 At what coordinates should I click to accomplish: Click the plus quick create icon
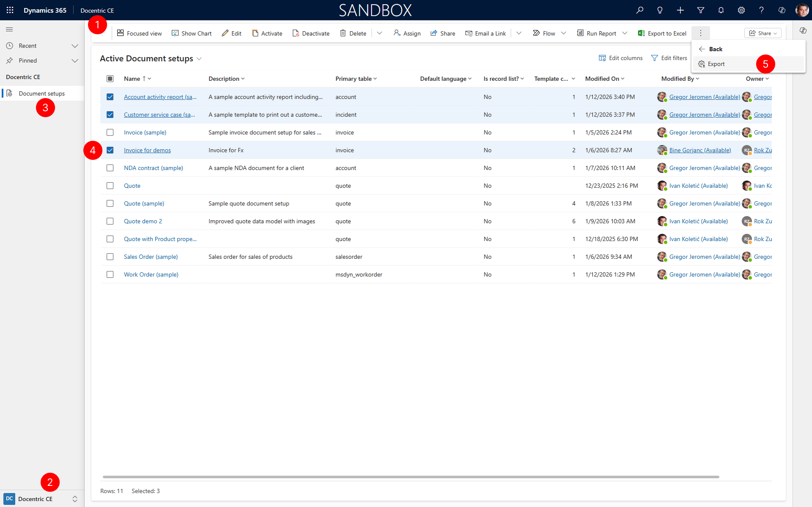pos(680,10)
